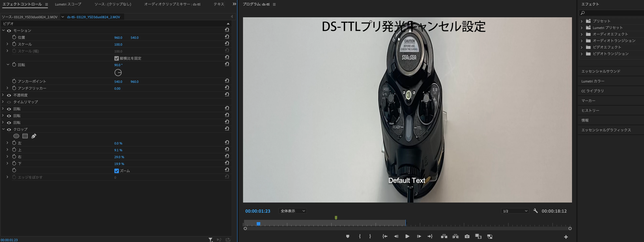
Task: Disable the ズーム checkbox
Action: pos(116,171)
